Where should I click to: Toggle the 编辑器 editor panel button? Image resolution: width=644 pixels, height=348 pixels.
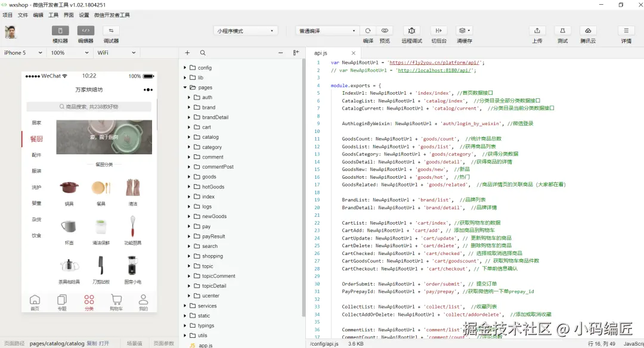click(85, 30)
